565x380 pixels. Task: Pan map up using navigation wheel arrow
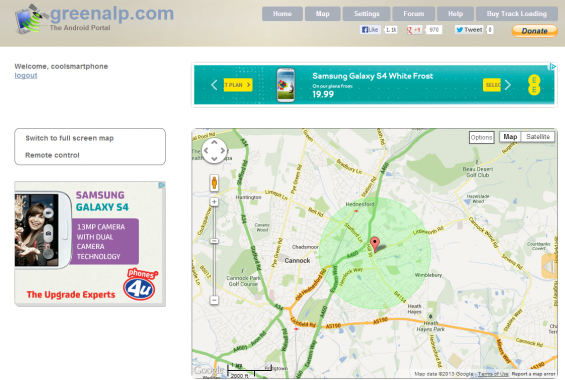[214, 142]
